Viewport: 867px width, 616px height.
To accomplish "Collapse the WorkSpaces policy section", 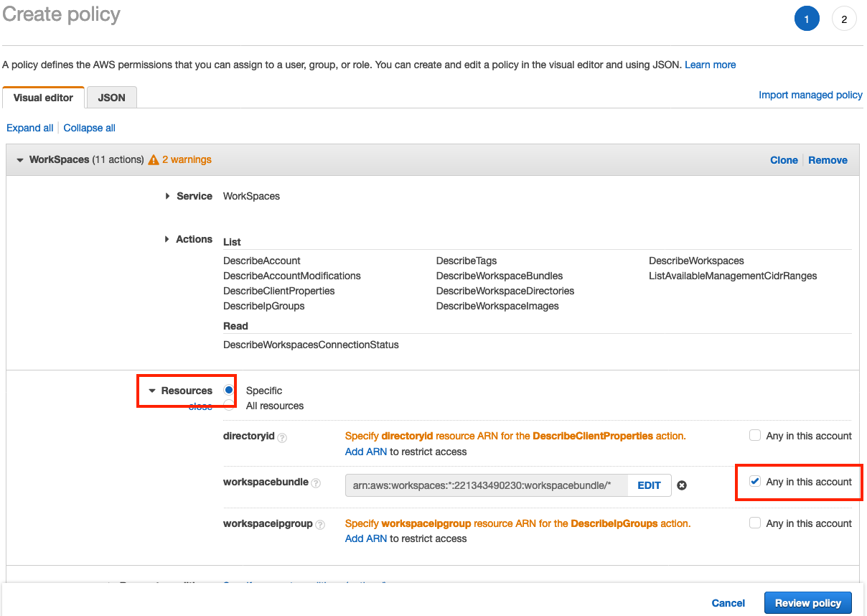I will 20,160.
